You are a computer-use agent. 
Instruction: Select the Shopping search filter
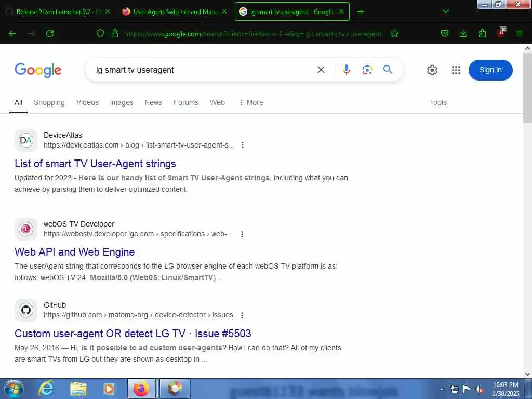click(49, 102)
